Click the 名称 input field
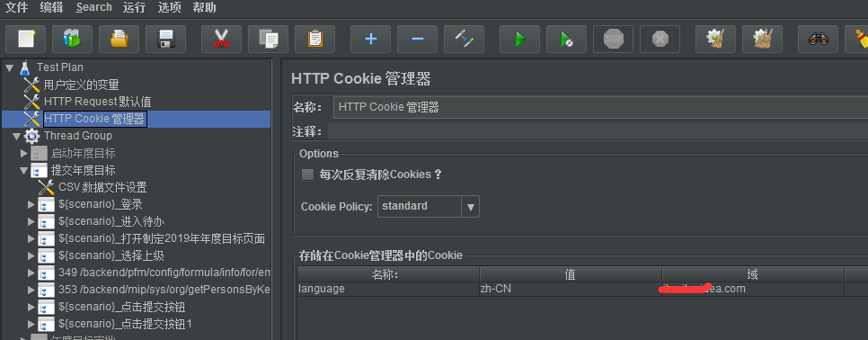The height and width of the screenshot is (340, 868). (x=600, y=107)
